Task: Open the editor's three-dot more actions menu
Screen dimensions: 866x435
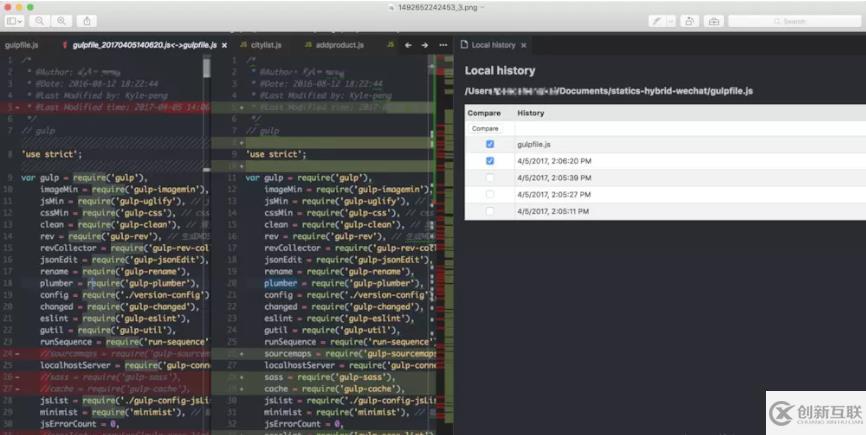Action: (x=443, y=45)
